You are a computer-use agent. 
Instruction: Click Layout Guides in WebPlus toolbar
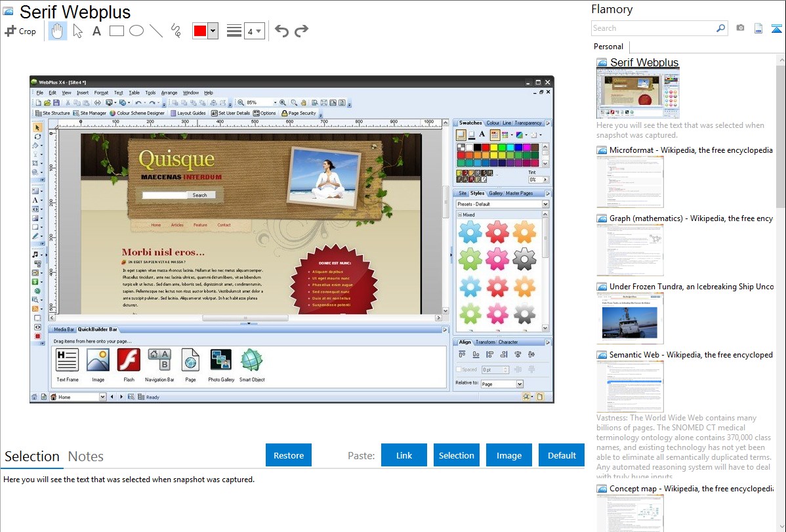click(188, 113)
